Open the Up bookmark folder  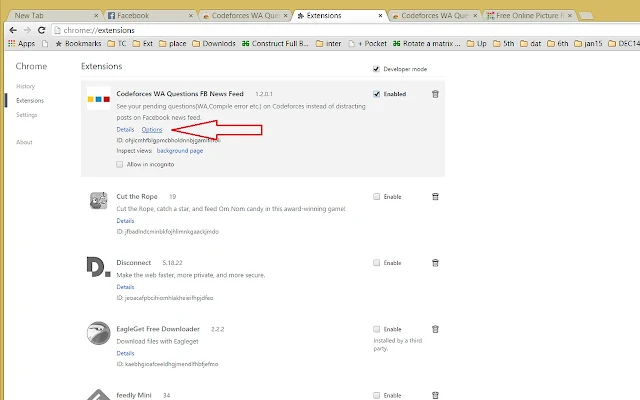(x=477, y=43)
